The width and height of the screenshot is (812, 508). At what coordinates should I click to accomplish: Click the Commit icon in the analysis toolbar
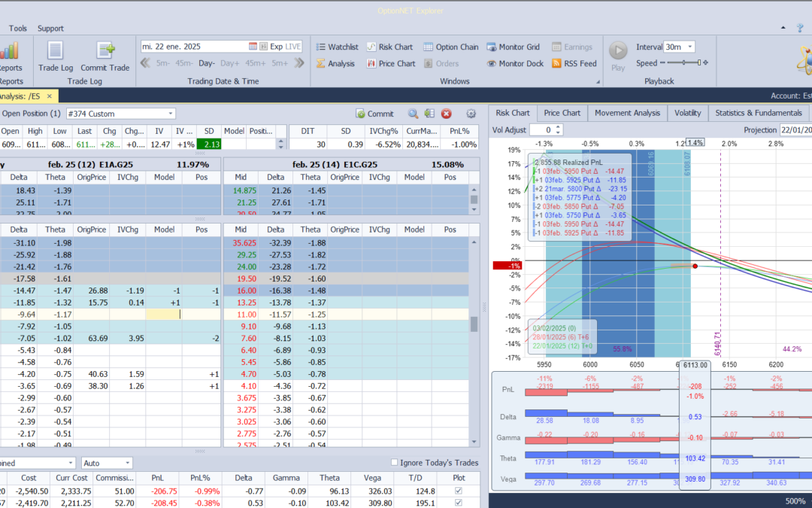point(375,114)
